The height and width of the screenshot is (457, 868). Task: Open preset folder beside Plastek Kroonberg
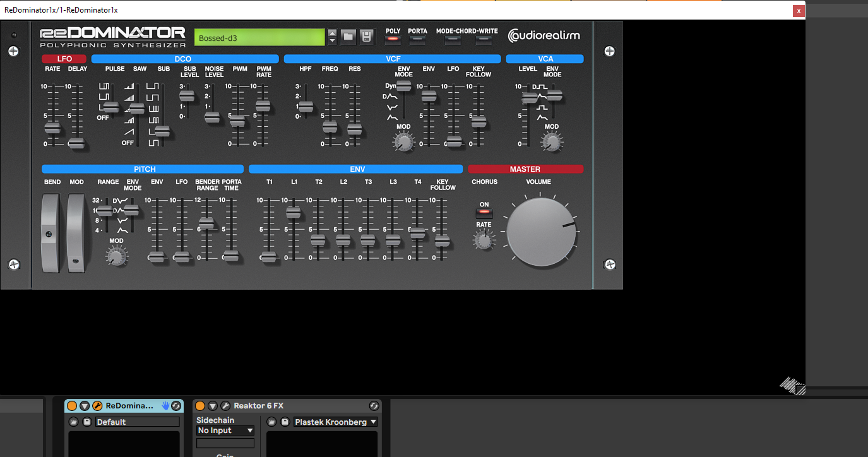(271, 422)
